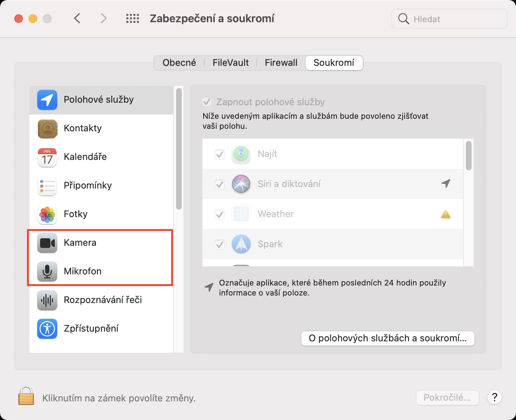This screenshot has width=516, height=420.
Task: Click the lock icon to allow changes
Action: [x=26, y=396]
